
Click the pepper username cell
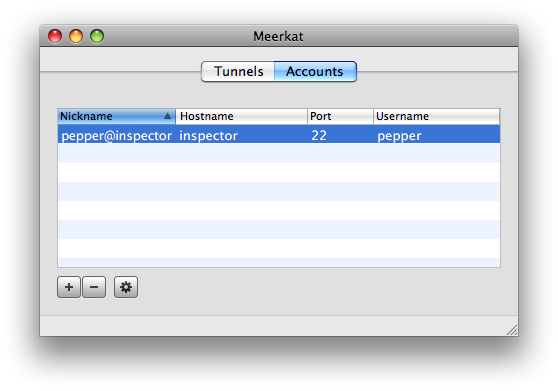pyautogui.click(x=399, y=136)
